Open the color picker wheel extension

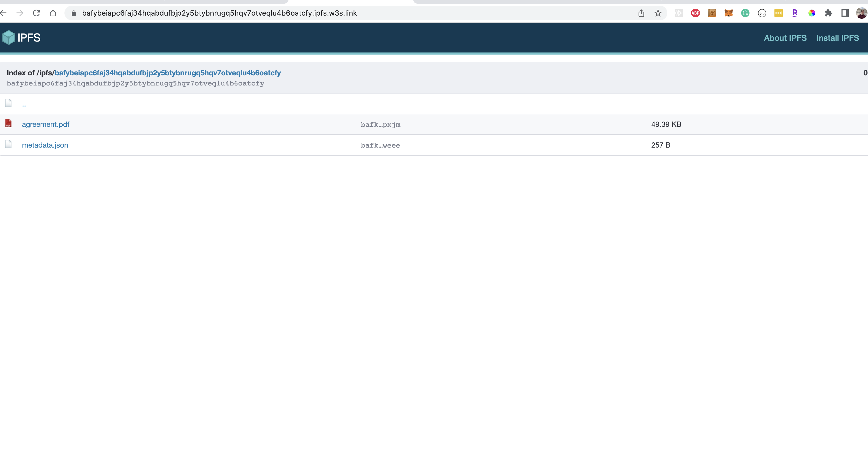coord(811,13)
